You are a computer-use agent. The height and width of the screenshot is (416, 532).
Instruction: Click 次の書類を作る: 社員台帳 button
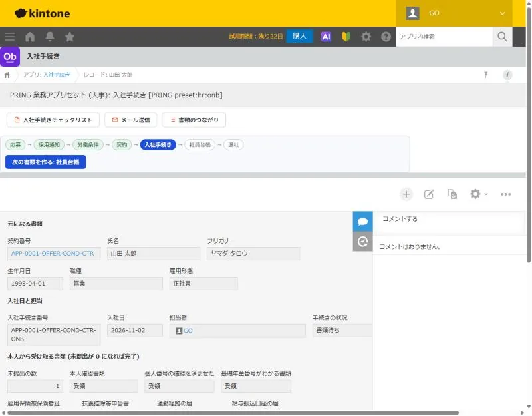pyautogui.click(x=45, y=162)
